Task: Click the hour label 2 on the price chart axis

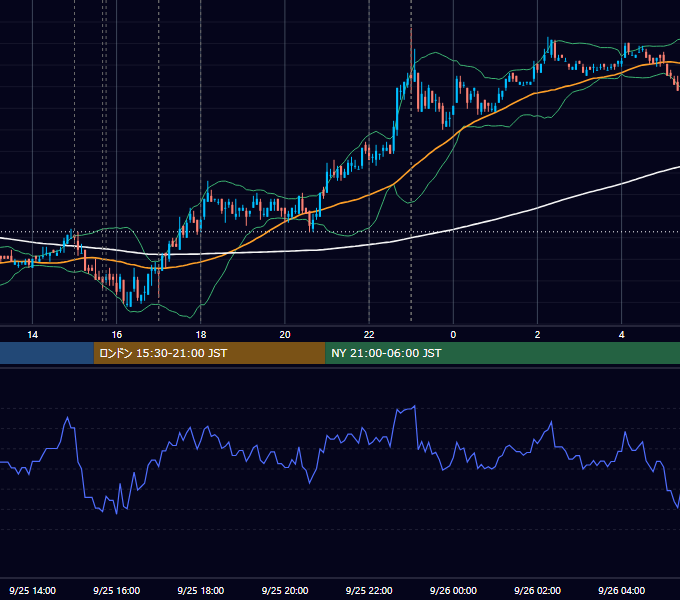Action: 537,335
